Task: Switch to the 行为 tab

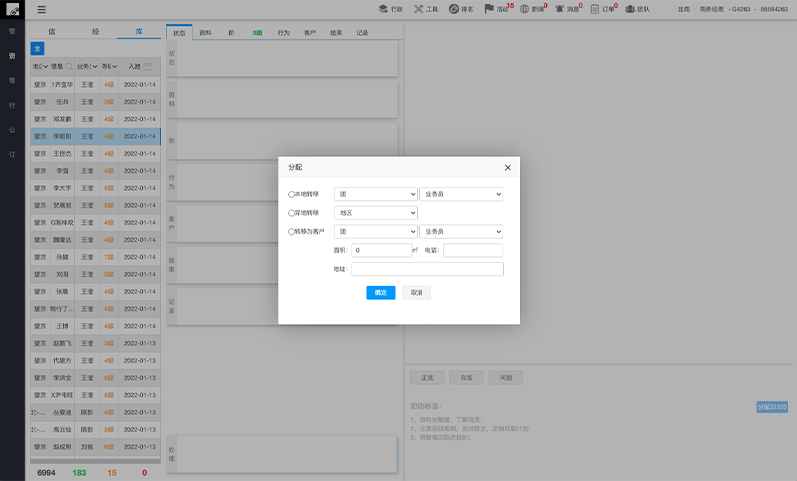Action: click(x=283, y=33)
